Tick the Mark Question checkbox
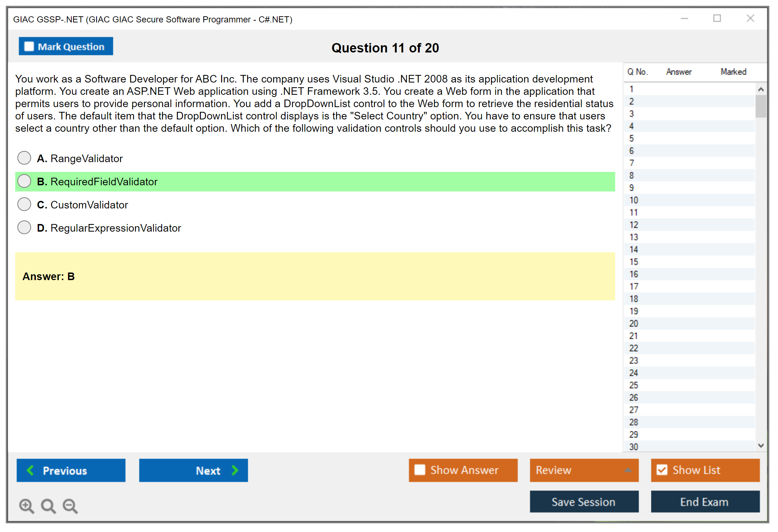This screenshot has height=532, width=778. (29, 46)
